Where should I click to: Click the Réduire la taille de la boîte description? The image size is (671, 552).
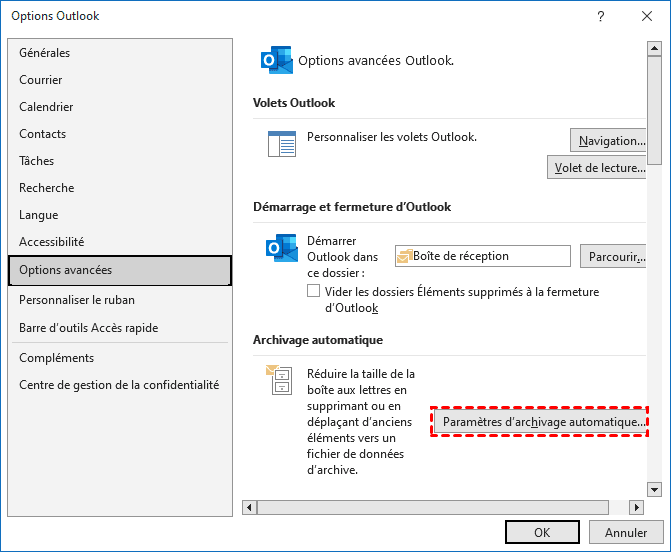point(361,421)
